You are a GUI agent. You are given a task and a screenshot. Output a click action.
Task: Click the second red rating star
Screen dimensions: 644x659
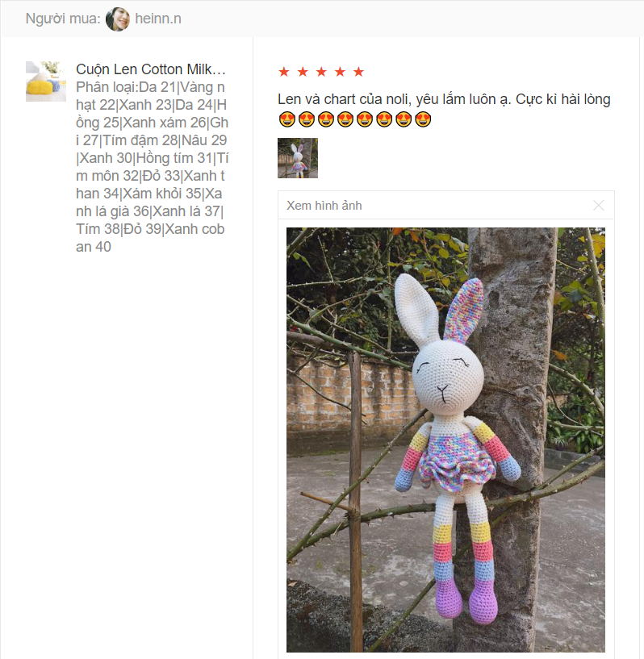[x=303, y=72]
